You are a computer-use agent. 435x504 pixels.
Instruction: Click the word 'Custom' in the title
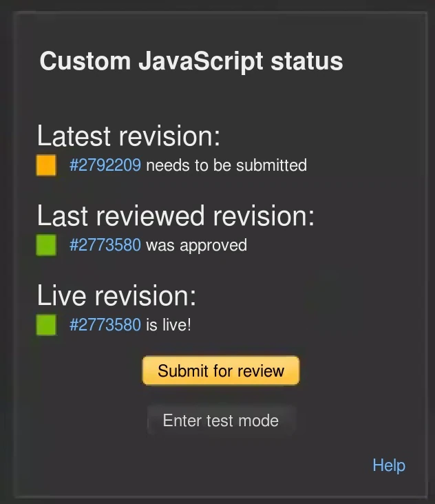pos(85,61)
